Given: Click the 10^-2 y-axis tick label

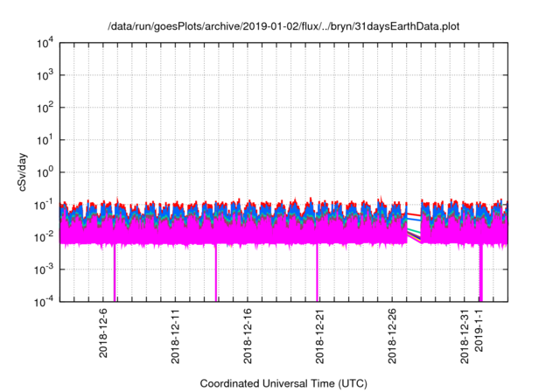Looking at the screenshot, I should tap(45, 237).
